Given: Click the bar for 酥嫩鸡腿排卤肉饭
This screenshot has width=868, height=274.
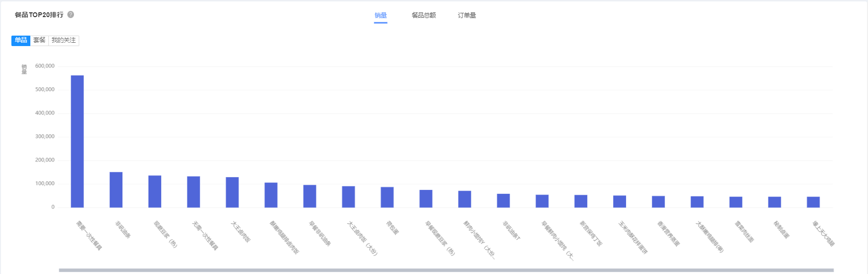Looking at the screenshot, I should [271, 195].
